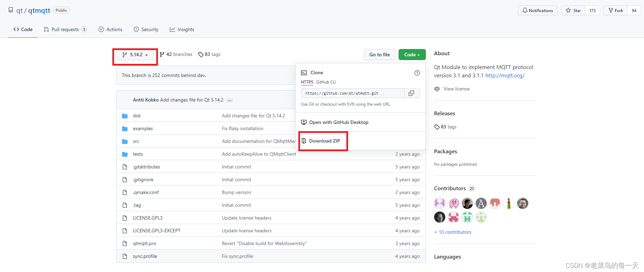The image size is (644, 272).
Task: Open the .tag file
Action: (x=137, y=205)
